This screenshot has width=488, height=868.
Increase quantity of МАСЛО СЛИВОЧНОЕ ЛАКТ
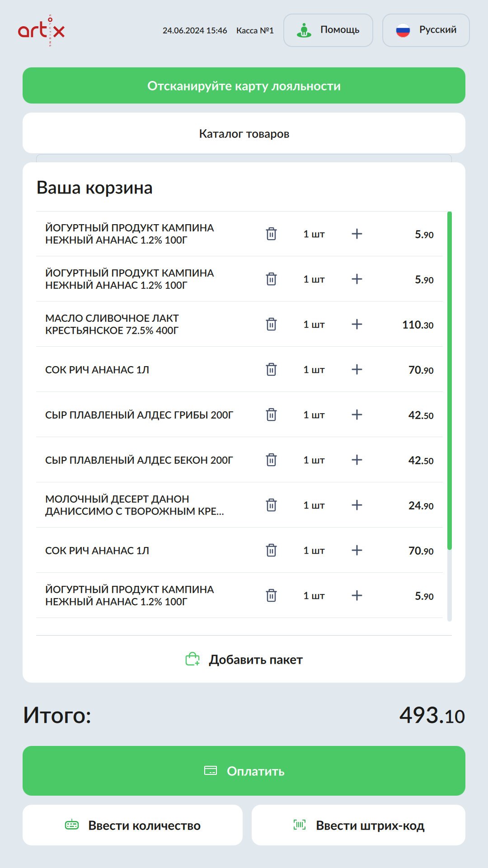click(x=357, y=324)
